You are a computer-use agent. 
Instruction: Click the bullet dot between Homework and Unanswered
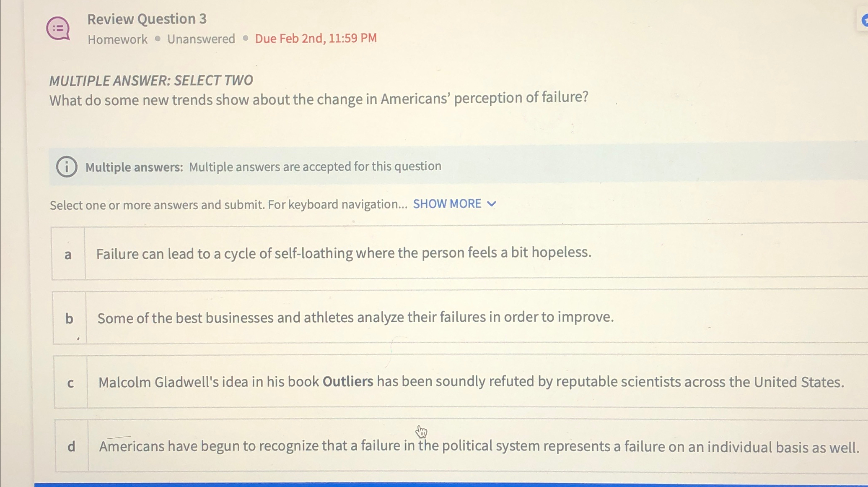158,39
